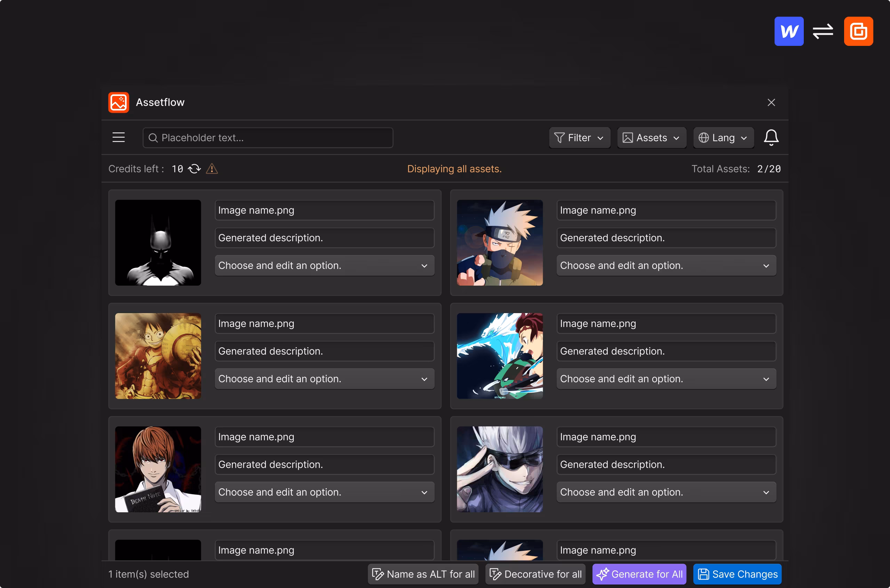890x588 pixels.
Task: Select the Luffy straw hat thumbnail
Action: (158, 356)
